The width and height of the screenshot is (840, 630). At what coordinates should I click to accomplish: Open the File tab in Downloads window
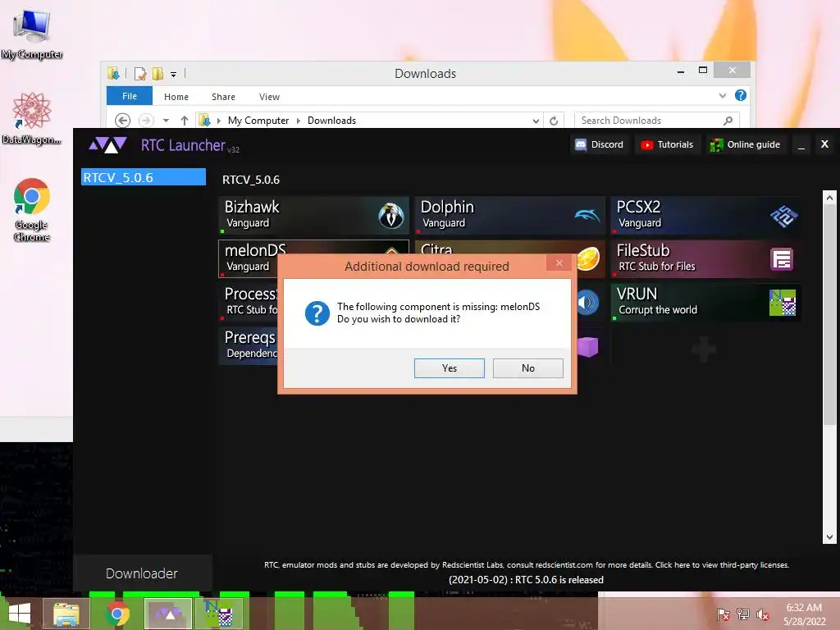130,97
